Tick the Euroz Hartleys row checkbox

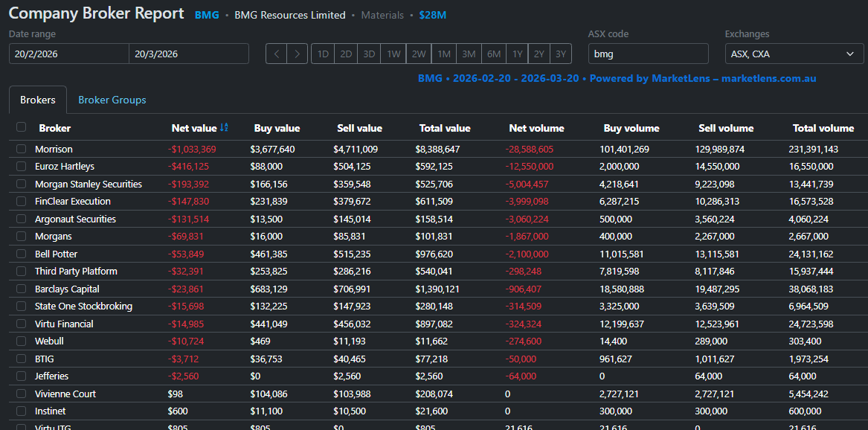(x=21, y=166)
